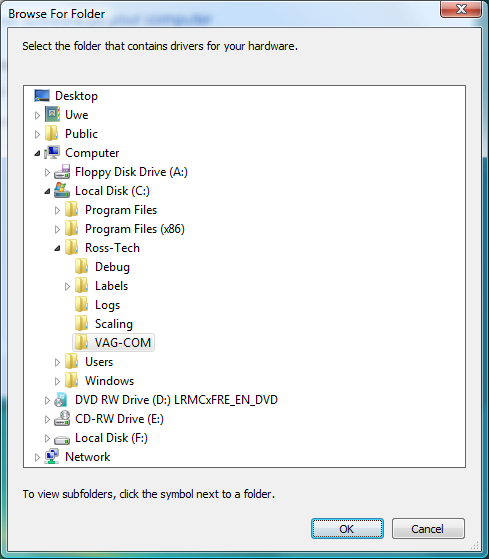
Task: Click the Uwe user profile icon
Action: click(x=52, y=114)
